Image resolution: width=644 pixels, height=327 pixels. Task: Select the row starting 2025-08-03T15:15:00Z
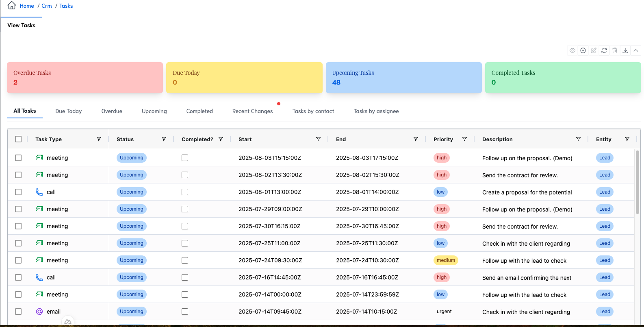point(18,158)
